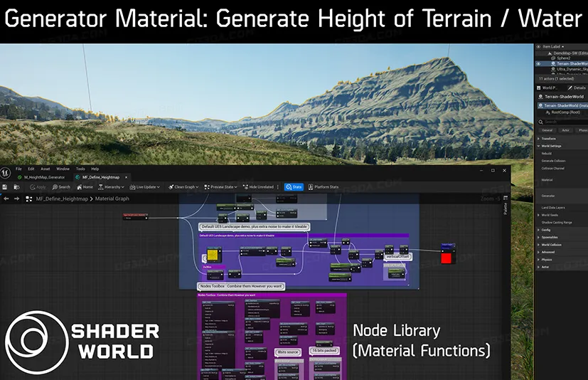
Task: Click Browse to asset icon in toolbar
Action: pyautogui.click(x=16, y=187)
